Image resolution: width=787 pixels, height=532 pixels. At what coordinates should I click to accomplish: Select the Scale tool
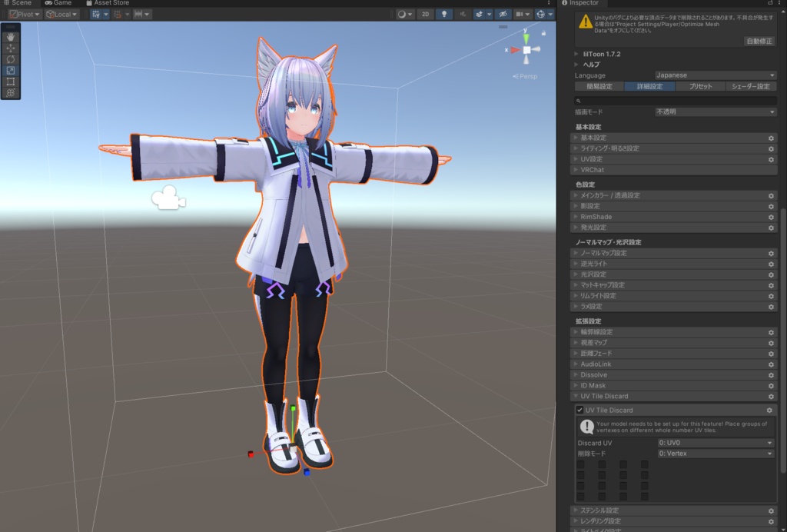[x=11, y=71]
